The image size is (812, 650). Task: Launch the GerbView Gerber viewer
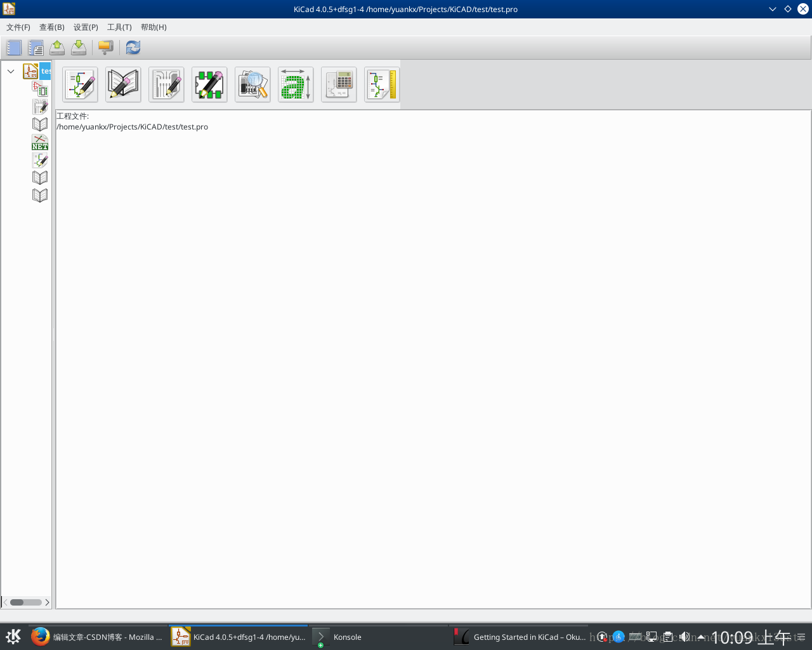pyautogui.click(x=252, y=84)
